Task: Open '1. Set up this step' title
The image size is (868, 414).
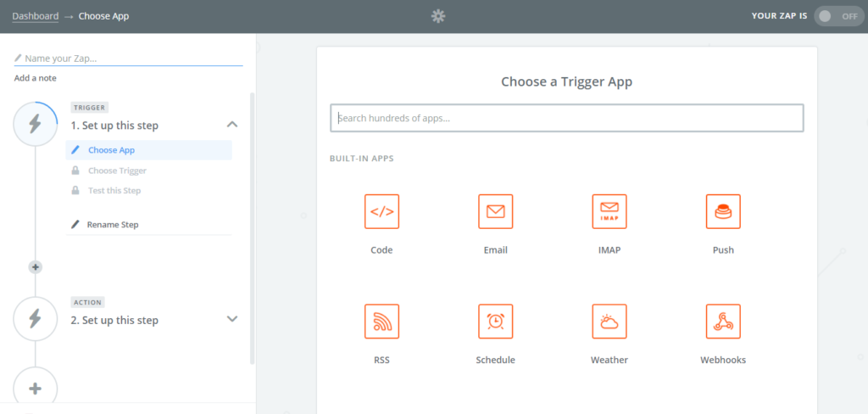Action: coord(114,126)
